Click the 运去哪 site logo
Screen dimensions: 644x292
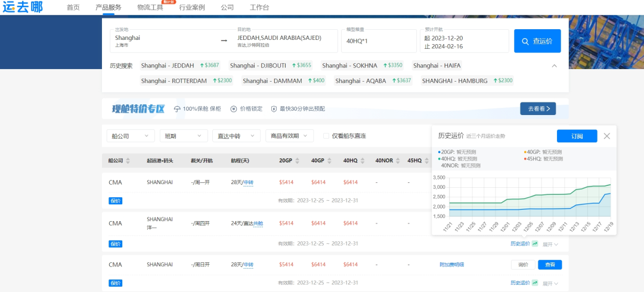(x=22, y=7)
